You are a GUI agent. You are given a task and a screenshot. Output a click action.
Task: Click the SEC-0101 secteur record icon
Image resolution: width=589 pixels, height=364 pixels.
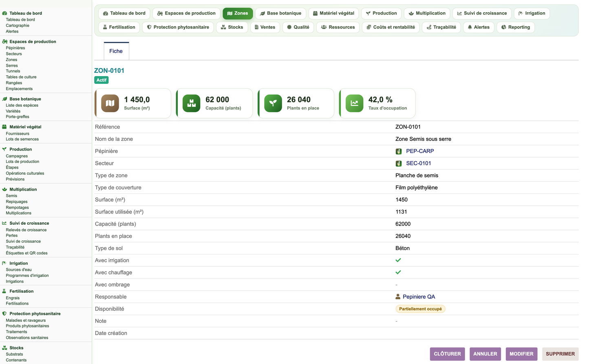tap(399, 164)
